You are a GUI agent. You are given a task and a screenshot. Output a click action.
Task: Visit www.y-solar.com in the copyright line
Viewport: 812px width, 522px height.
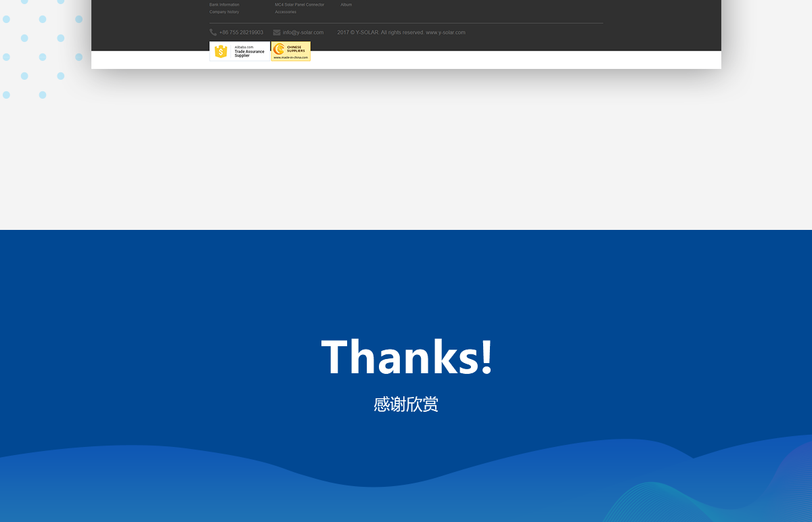pyautogui.click(x=445, y=32)
